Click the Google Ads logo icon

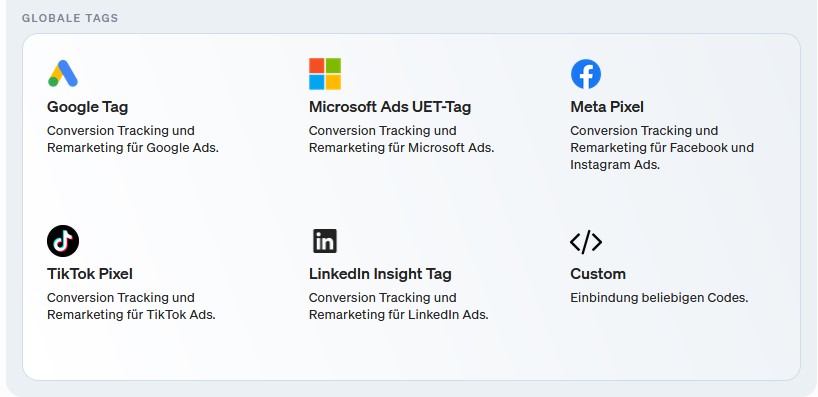tap(63, 74)
